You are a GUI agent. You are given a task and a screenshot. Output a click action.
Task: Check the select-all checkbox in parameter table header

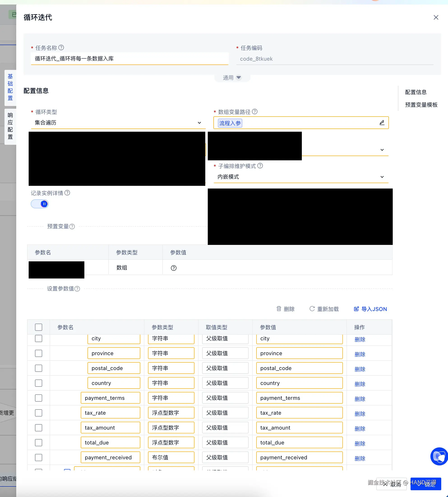pyautogui.click(x=38, y=327)
